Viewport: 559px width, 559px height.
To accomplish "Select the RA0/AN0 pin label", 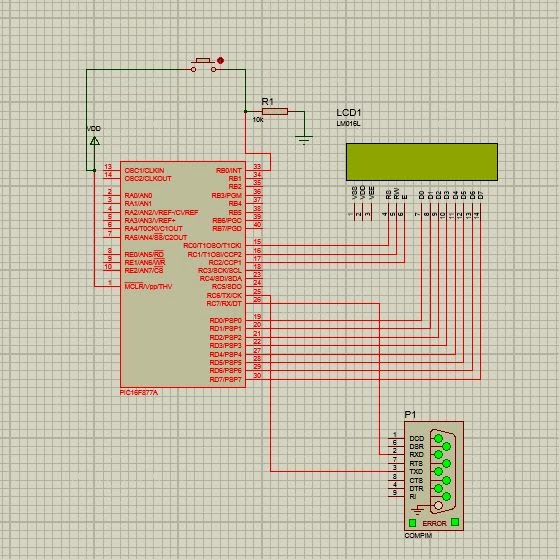I will coord(138,196).
